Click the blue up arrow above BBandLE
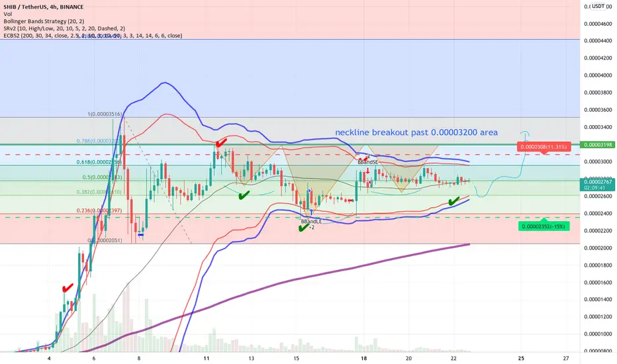 click(311, 212)
